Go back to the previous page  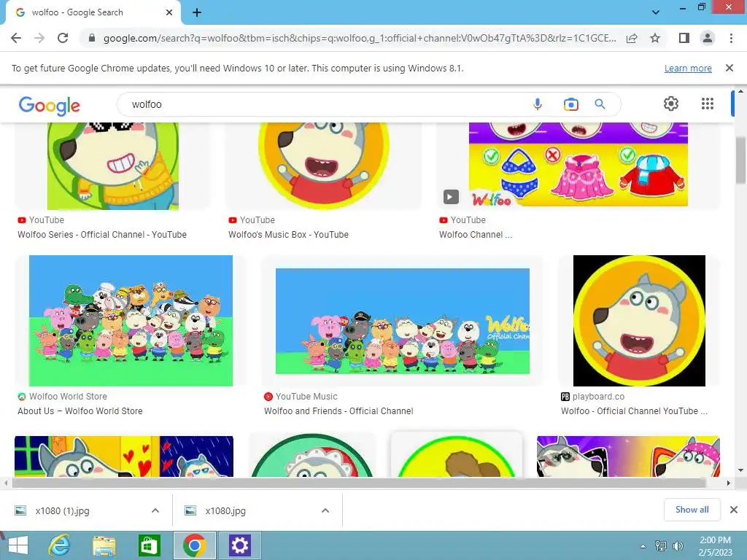pyautogui.click(x=16, y=38)
